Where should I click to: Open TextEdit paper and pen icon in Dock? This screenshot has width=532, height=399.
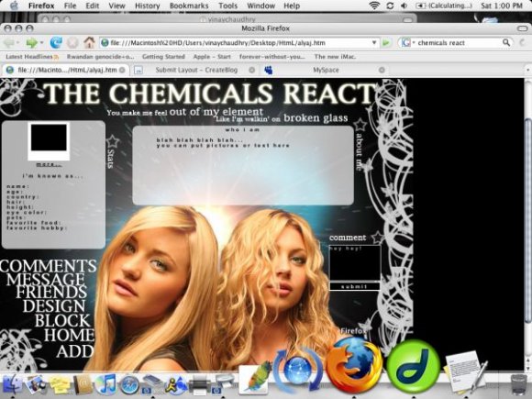[x=465, y=372]
